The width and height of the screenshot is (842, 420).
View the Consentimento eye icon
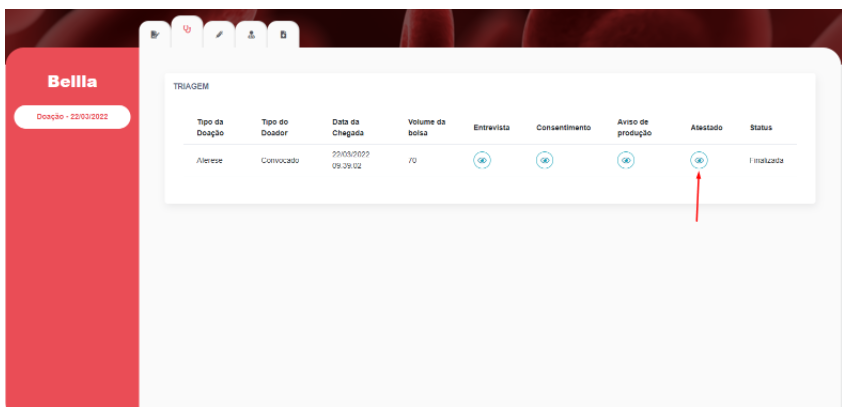[545, 160]
